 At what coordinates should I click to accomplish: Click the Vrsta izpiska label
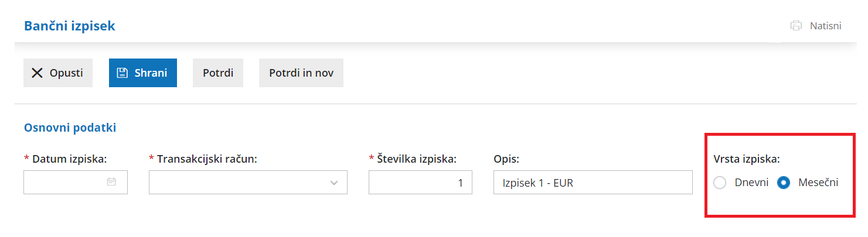[746, 159]
